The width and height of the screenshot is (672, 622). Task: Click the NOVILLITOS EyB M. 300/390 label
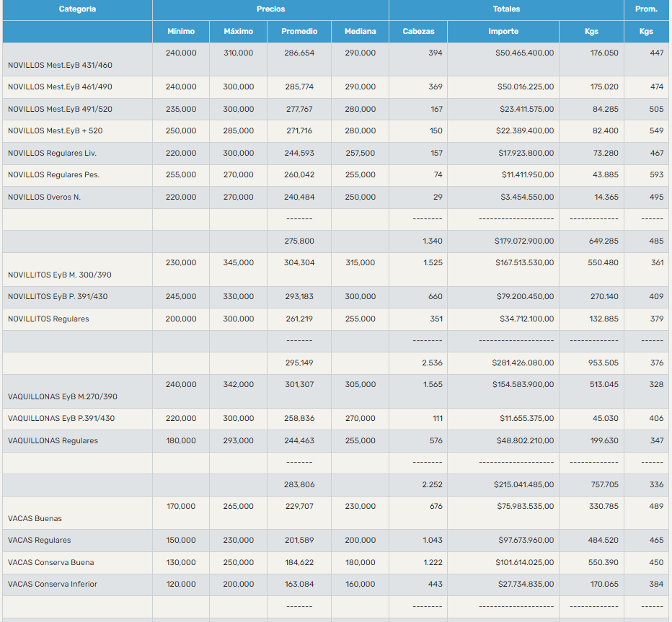click(x=59, y=275)
